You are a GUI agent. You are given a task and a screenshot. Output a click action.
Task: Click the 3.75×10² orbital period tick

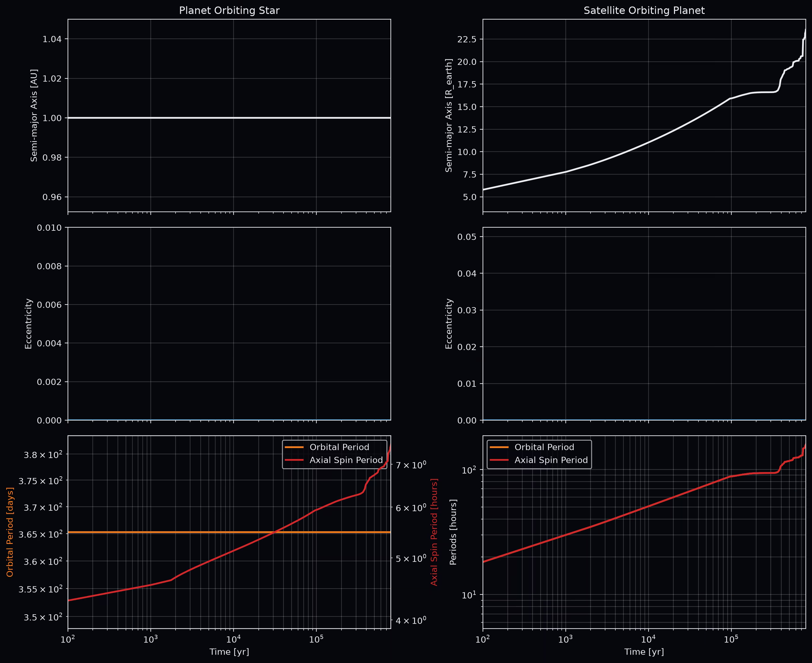click(41, 481)
